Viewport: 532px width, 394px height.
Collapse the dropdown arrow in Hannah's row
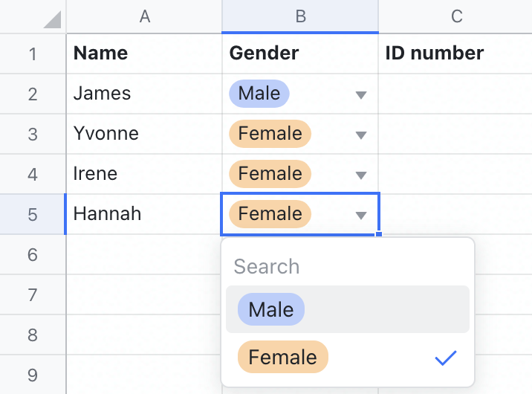pos(361,216)
